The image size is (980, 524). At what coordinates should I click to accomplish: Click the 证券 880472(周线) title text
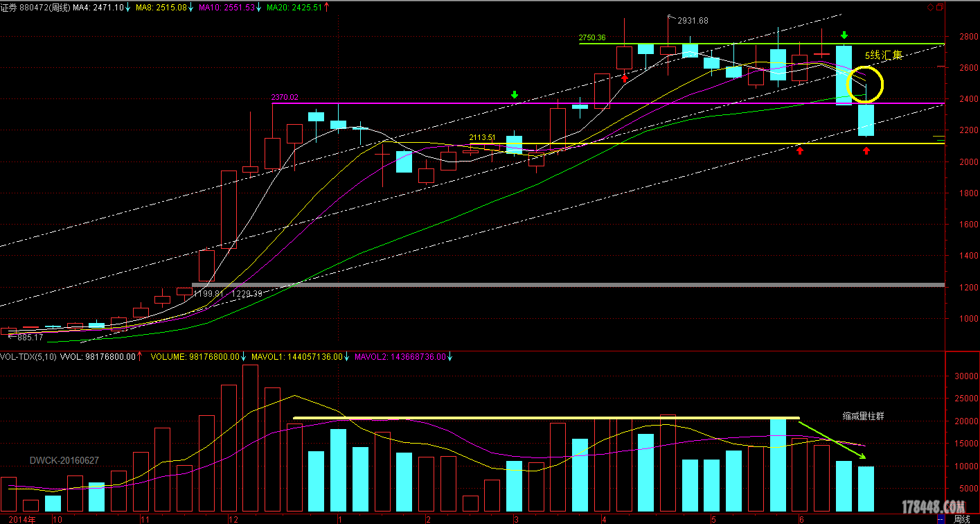pos(35,7)
